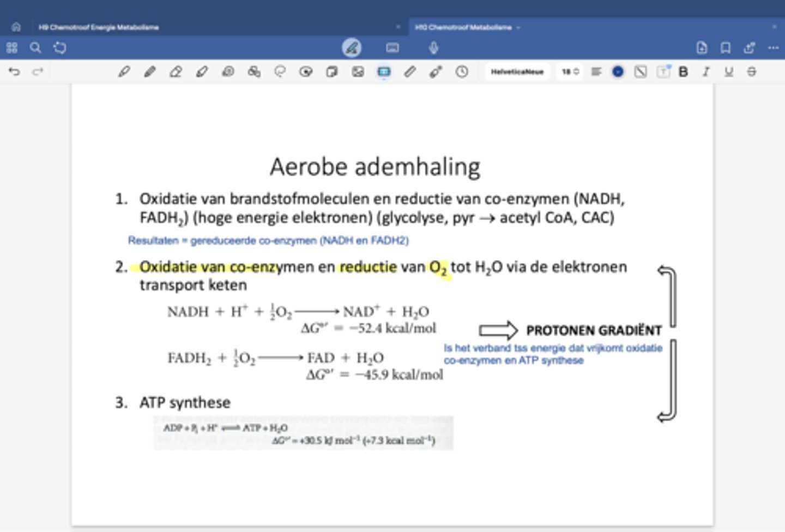Start audio recording with microphone icon
The image size is (785, 532).
click(x=433, y=48)
